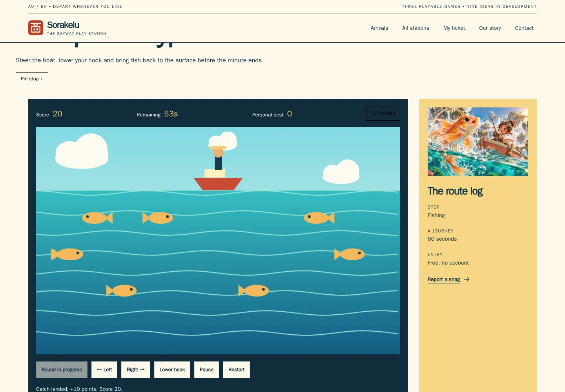Click the 60 seconds journey text

[442, 239]
